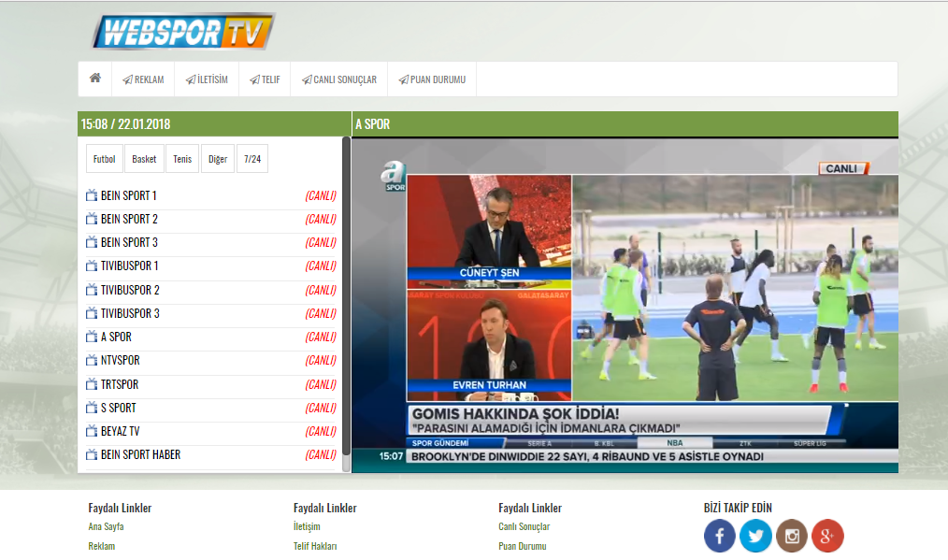Viewport: 948px width, 560px height.
Task: Switch to the TRTSPOR channel
Action: click(x=119, y=384)
